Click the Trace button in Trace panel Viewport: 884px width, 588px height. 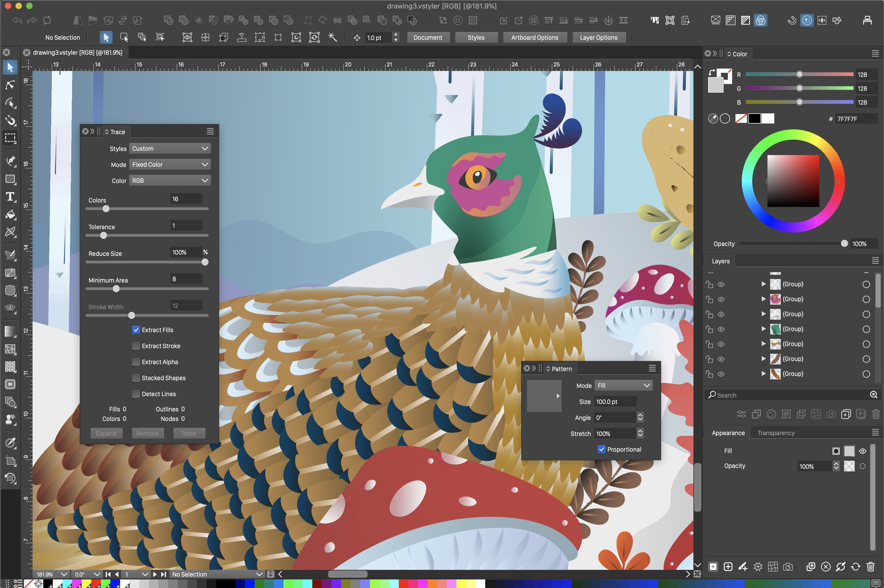(189, 433)
